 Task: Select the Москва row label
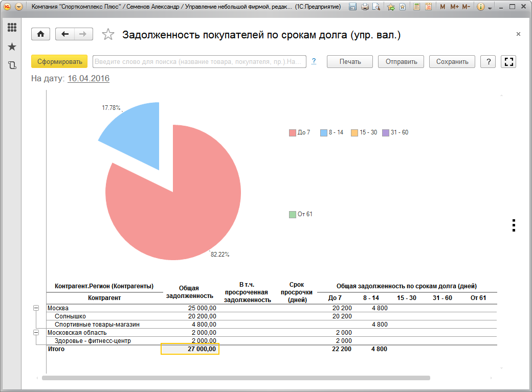coord(58,308)
